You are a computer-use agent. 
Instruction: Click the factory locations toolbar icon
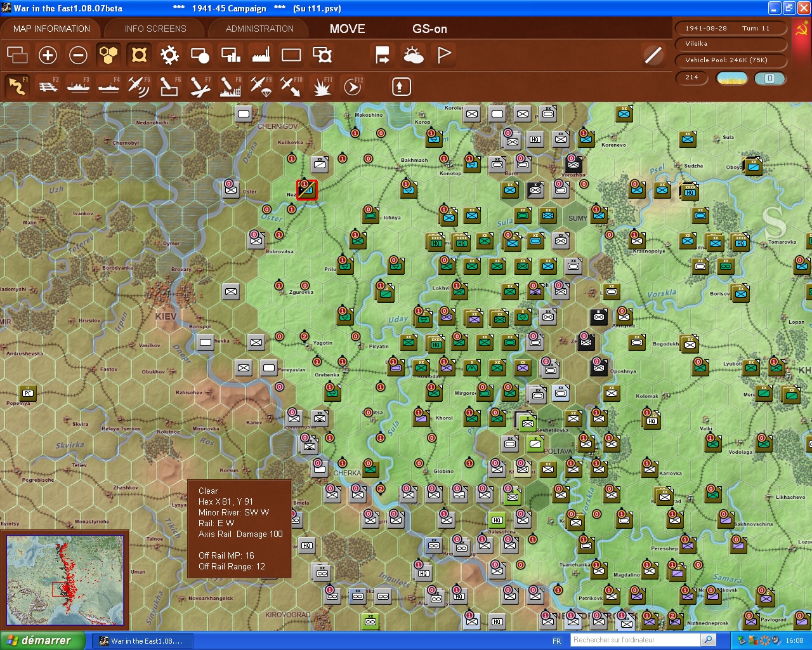tap(260, 55)
